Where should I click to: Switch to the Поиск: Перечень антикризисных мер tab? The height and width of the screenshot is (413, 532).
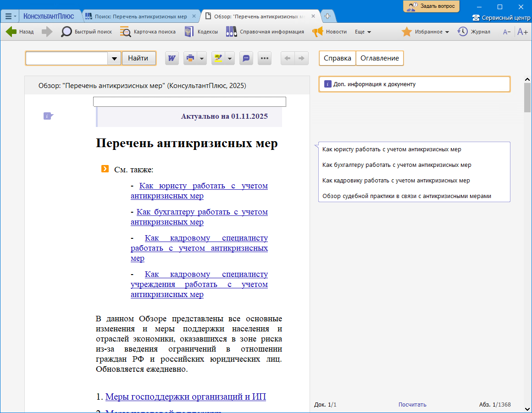click(x=141, y=16)
